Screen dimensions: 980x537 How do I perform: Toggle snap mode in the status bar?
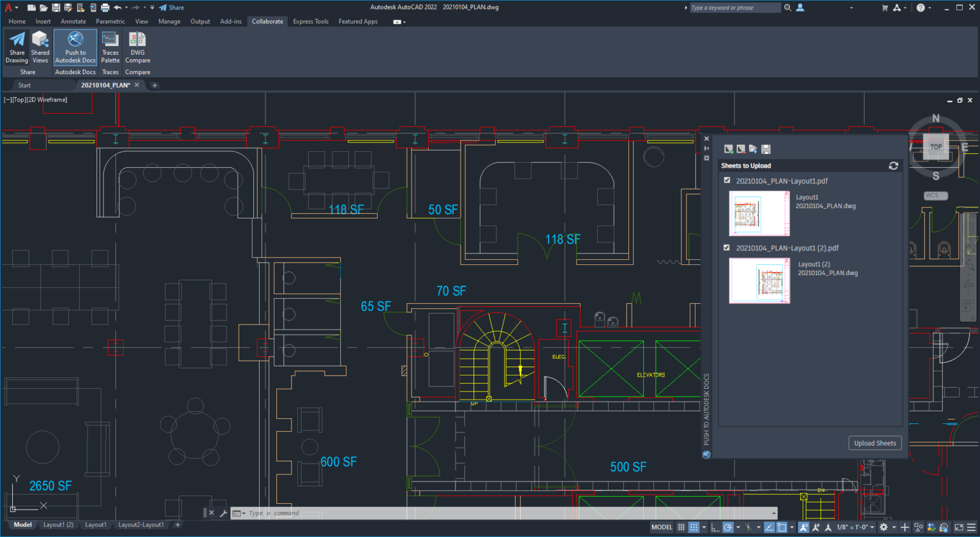point(693,527)
